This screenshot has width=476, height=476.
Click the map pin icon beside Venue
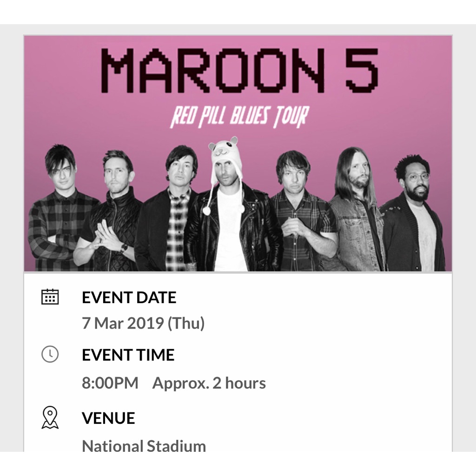(x=50, y=417)
